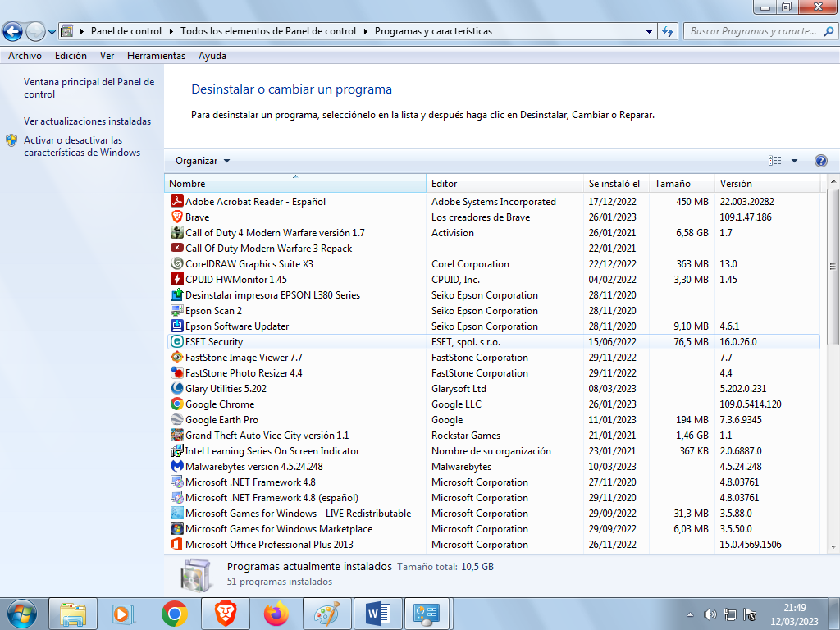Viewport: 840px width, 630px height.
Task: Open the Ver menu
Action: [107, 56]
